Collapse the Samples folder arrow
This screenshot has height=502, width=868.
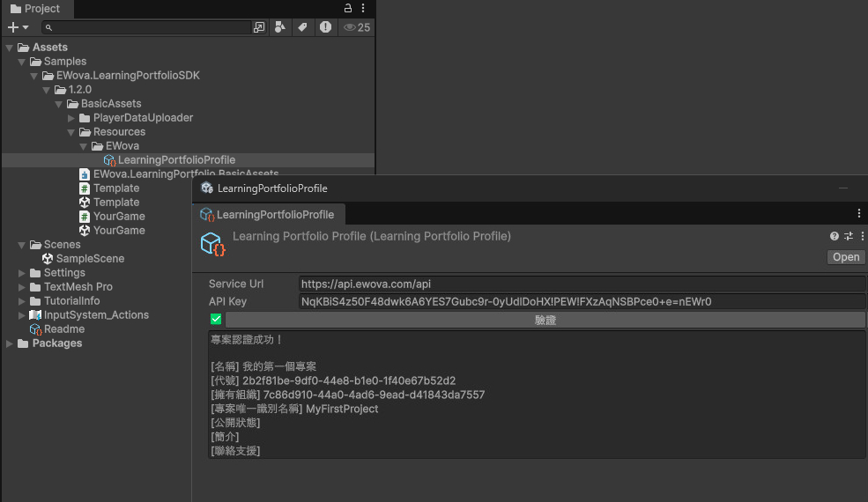(x=21, y=62)
